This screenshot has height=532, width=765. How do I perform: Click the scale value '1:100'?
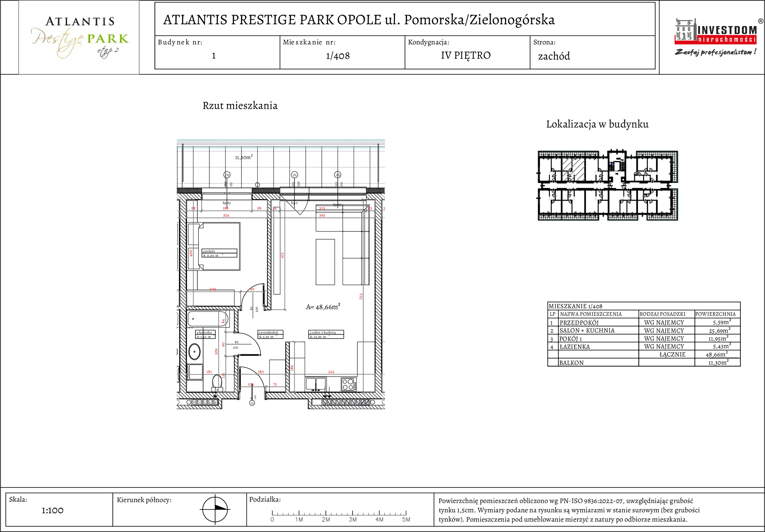tap(53, 510)
